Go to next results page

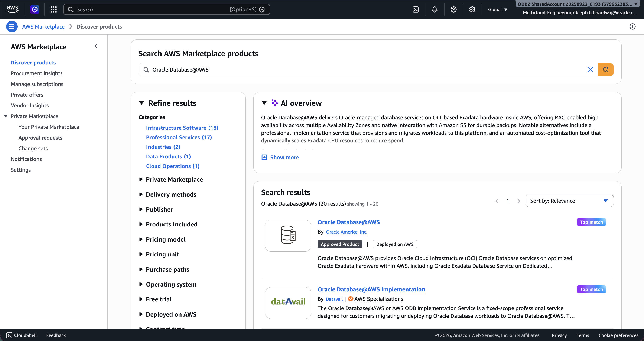pyautogui.click(x=518, y=201)
